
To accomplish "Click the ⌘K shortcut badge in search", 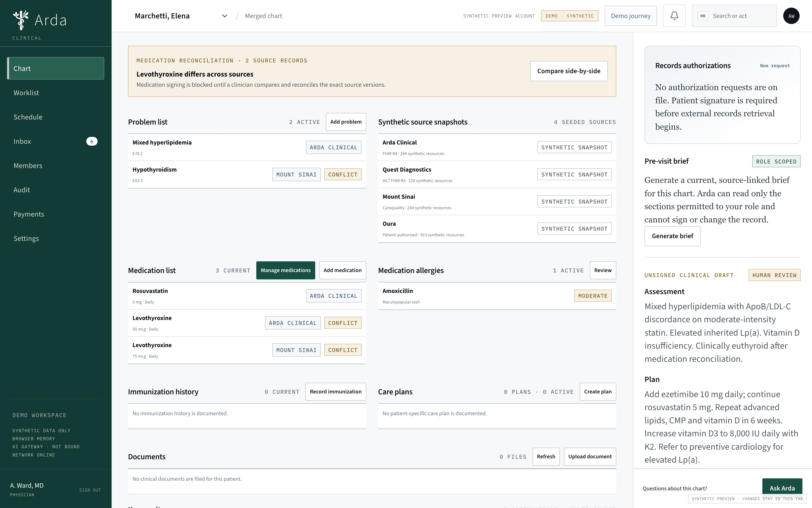I will click(x=703, y=16).
